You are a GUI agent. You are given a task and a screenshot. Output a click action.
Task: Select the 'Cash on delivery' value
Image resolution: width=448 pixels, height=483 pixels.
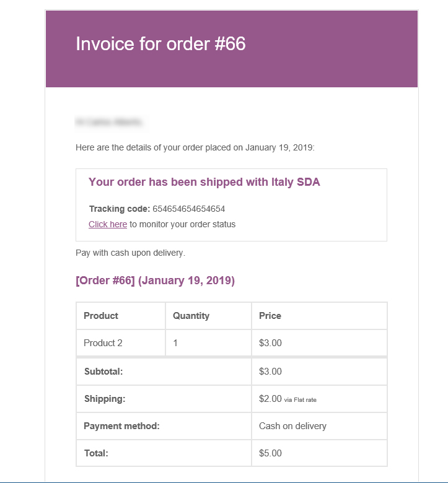[292, 426]
